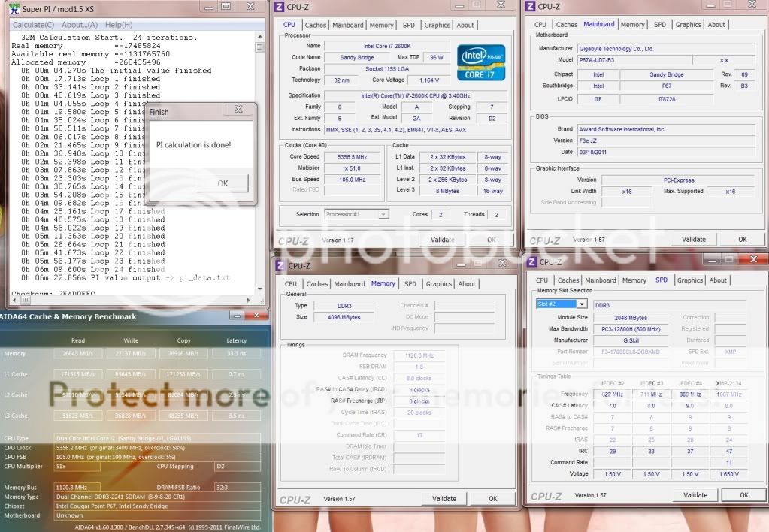Go to Memory tab in the CPU-Z SPD window
Viewport: 769px width, 532px height.
(x=634, y=280)
